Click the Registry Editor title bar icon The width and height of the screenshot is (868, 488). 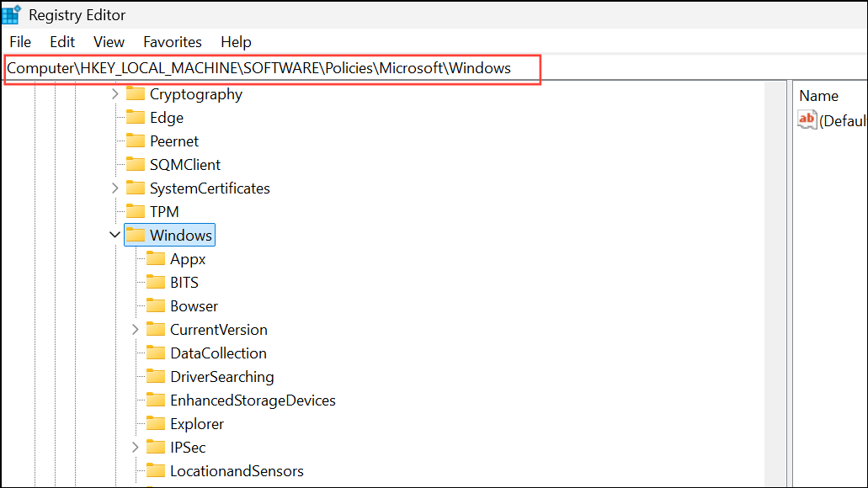(11, 14)
